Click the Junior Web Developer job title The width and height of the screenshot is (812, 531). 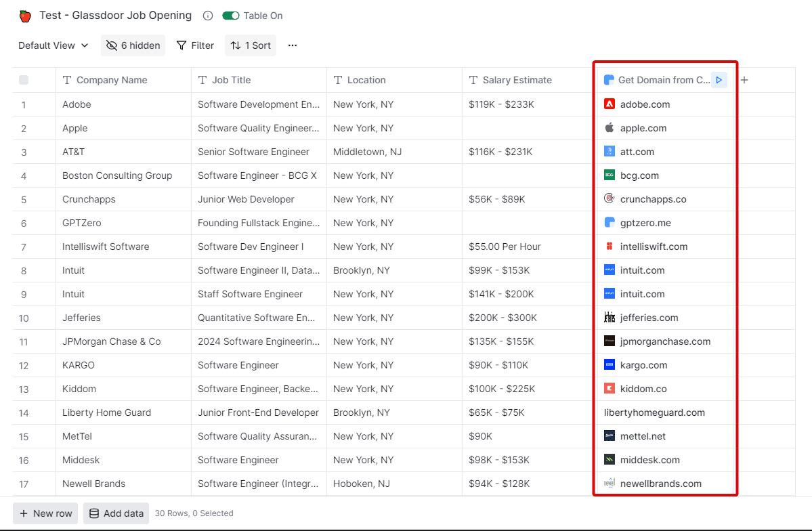259,199
